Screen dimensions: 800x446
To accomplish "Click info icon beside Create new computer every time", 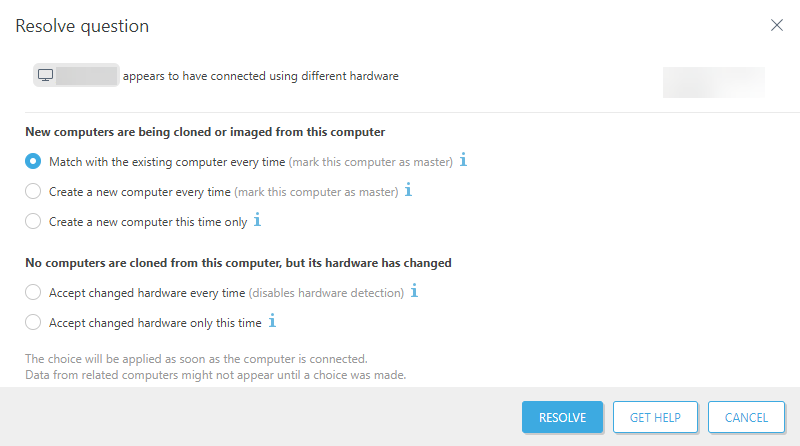I will click(x=408, y=190).
